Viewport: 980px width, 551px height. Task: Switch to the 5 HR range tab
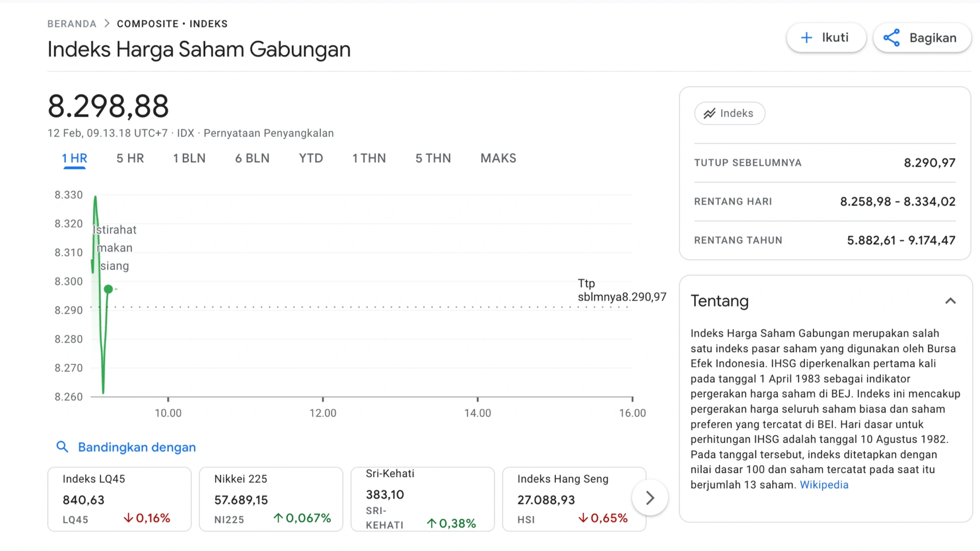point(130,158)
